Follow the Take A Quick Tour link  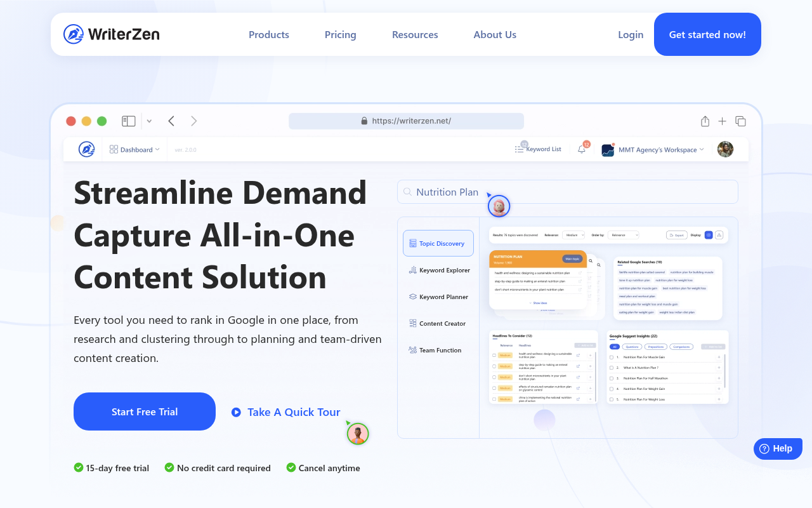click(x=293, y=412)
